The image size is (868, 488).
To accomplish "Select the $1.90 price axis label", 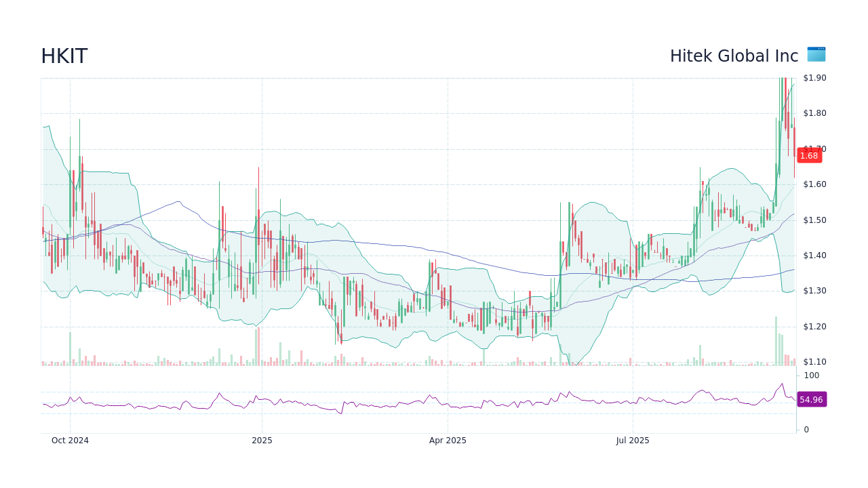I will (x=814, y=78).
